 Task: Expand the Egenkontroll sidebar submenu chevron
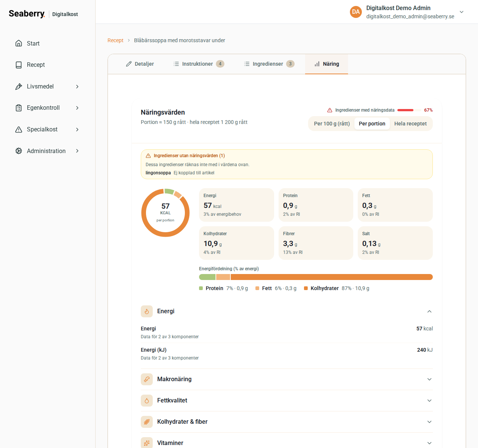77,108
